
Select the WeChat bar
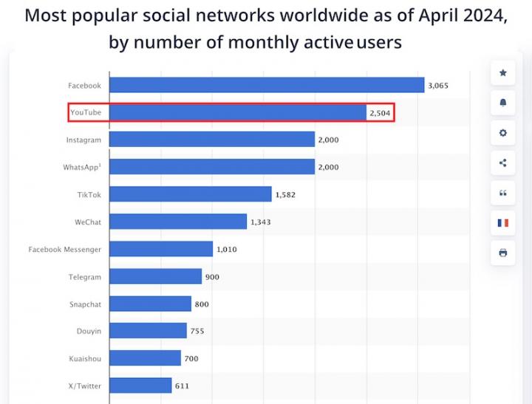[x=178, y=222]
